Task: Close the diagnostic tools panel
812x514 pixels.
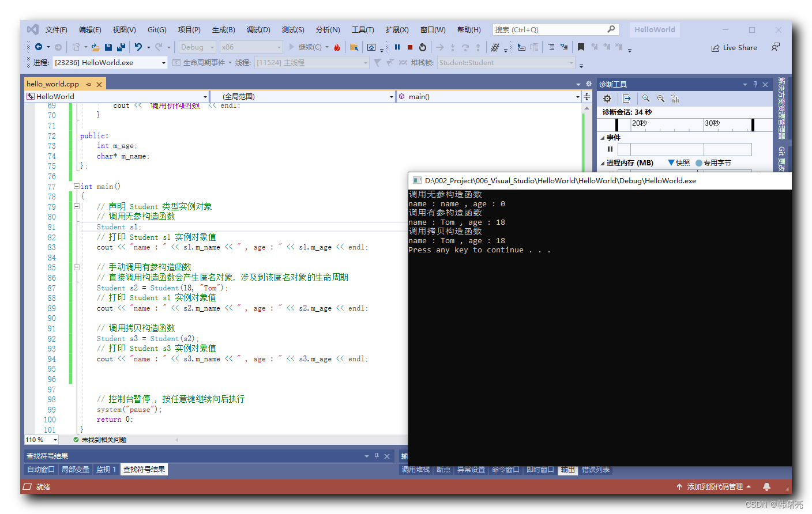Action: pos(765,84)
